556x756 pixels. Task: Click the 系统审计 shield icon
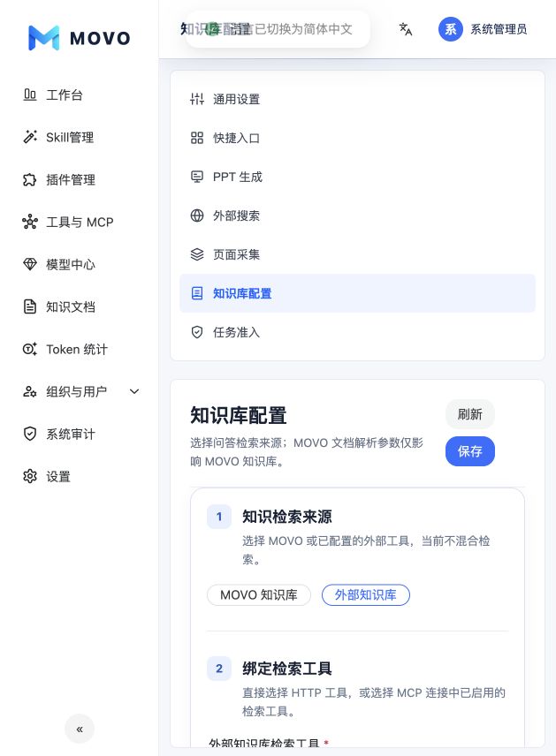[30, 434]
